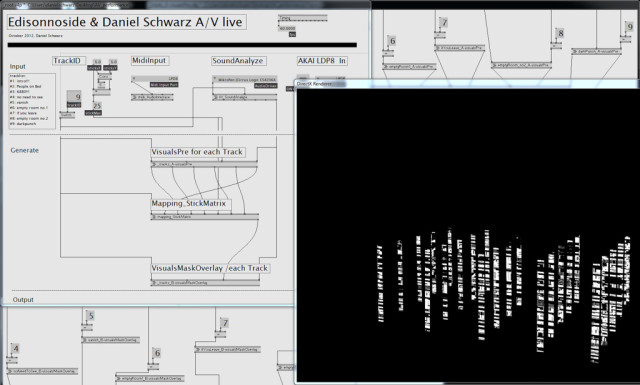Focus the DirectX Renderer window title bar

point(467,84)
